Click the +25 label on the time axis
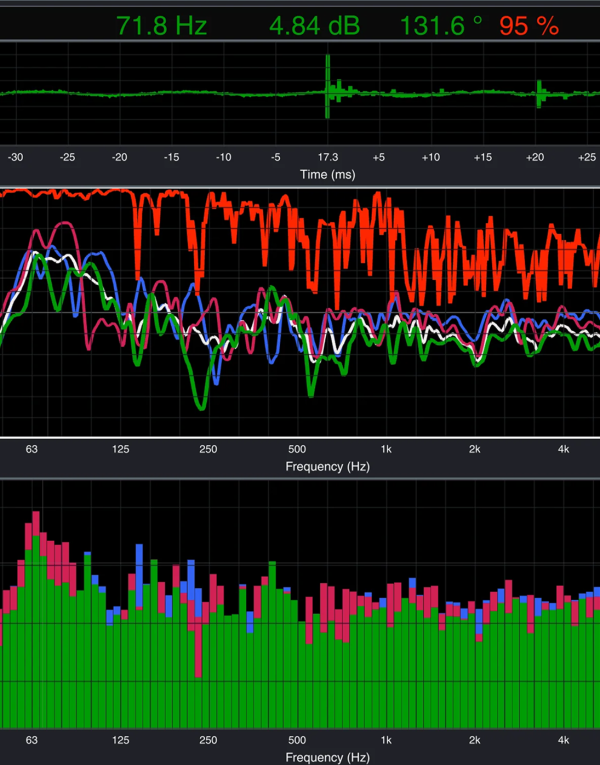 (587, 157)
